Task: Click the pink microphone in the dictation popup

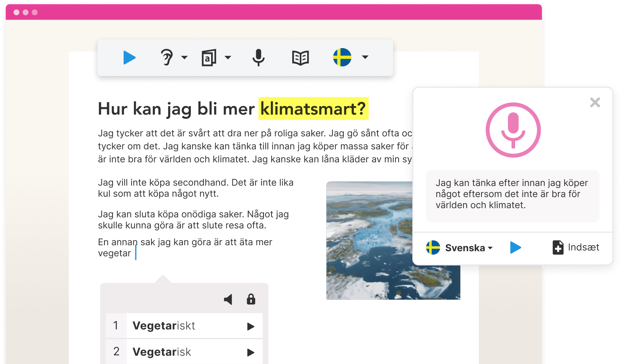Action: [x=513, y=129]
